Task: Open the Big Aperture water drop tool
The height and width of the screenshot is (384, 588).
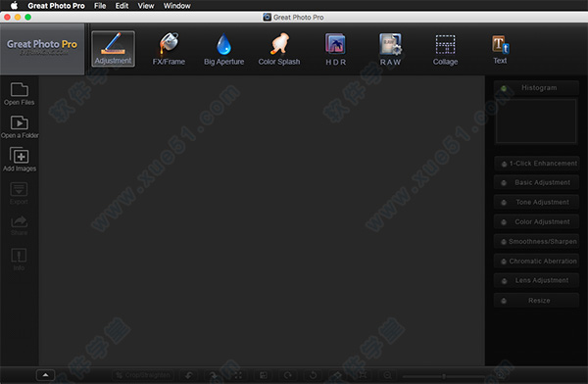Action: tap(223, 49)
